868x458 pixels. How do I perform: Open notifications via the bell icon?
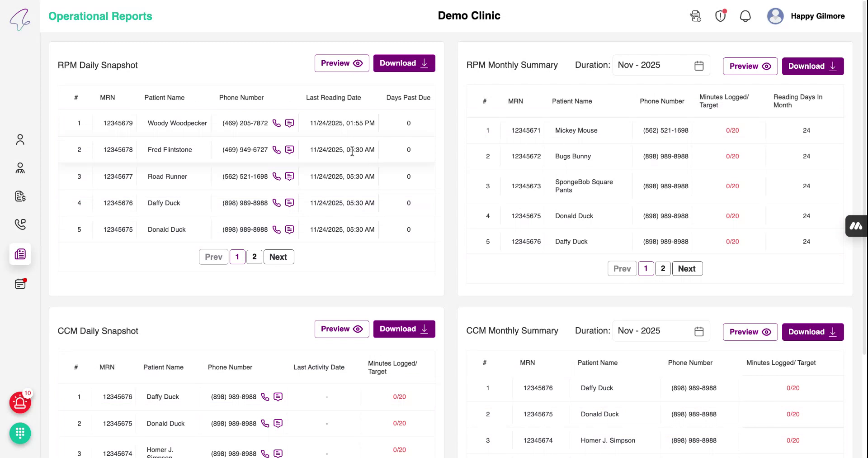[x=745, y=16]
